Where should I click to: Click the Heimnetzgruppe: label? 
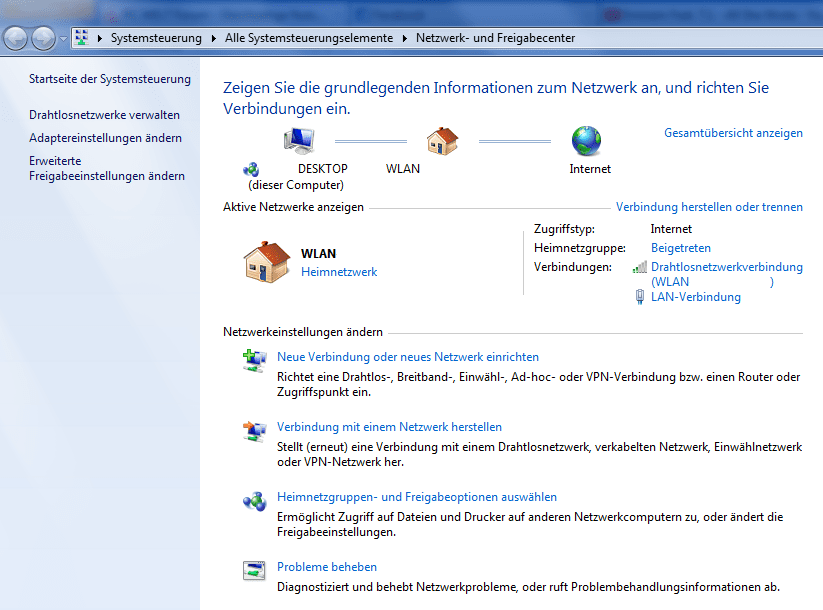coord(580,248)
